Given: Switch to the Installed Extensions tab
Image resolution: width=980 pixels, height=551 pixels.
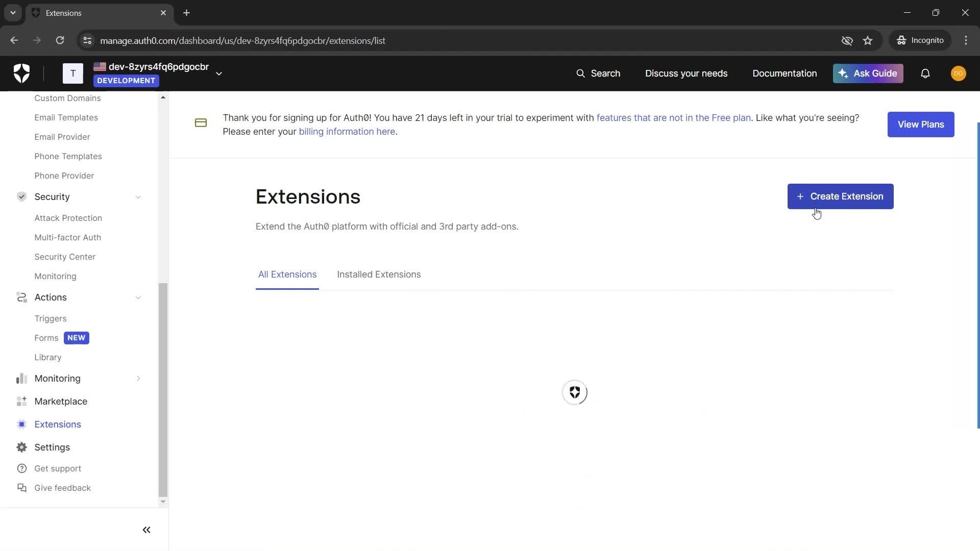Looking at the screenshot, I should click(x=379, y=274).
